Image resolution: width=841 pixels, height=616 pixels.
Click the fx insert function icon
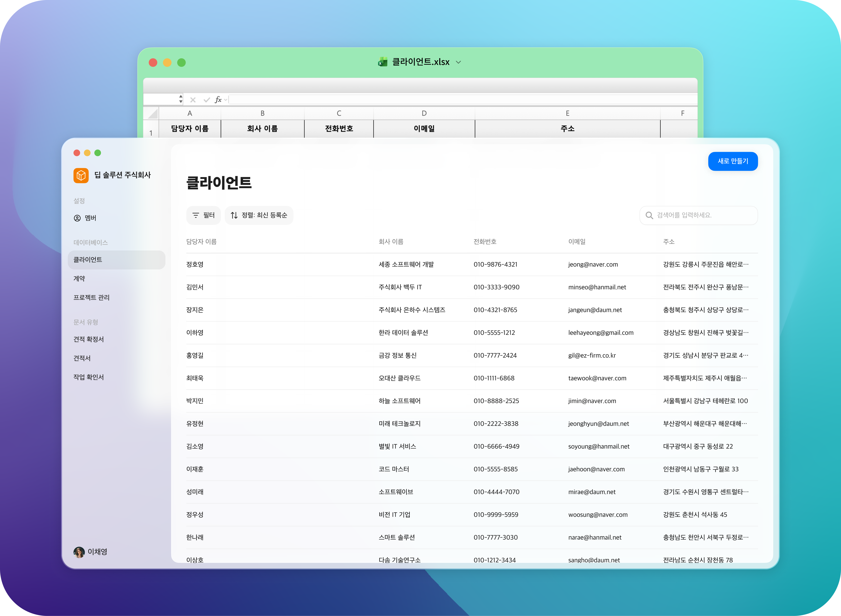218,100
